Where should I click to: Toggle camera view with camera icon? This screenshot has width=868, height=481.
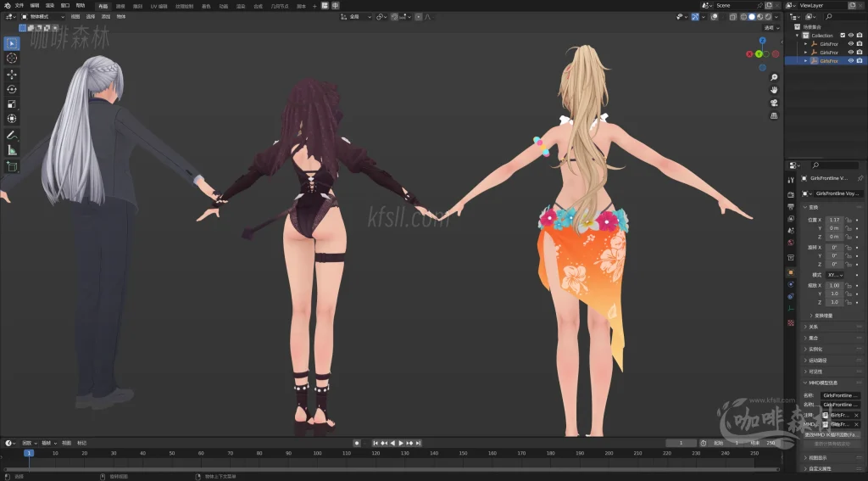point(774,103)
